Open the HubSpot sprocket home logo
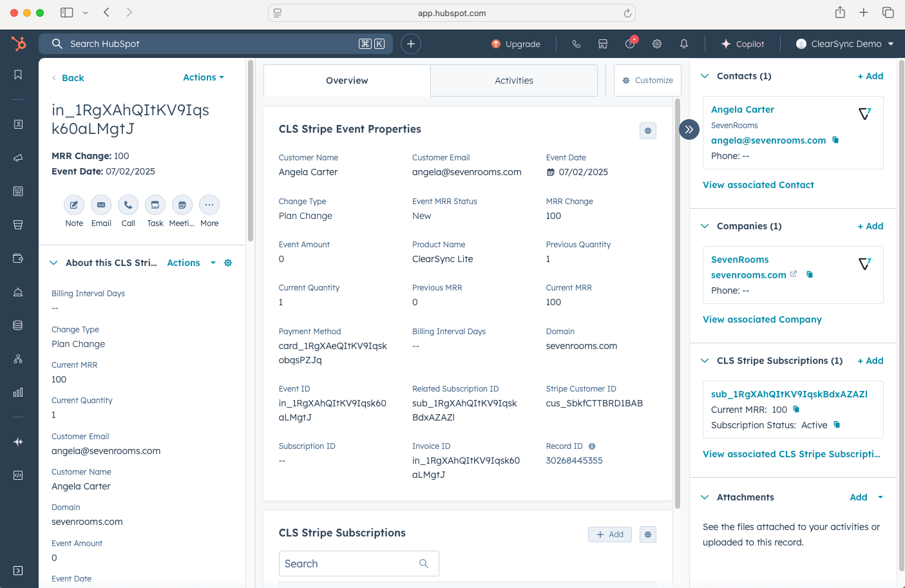 pyautogui.click(x=19, y=44)
